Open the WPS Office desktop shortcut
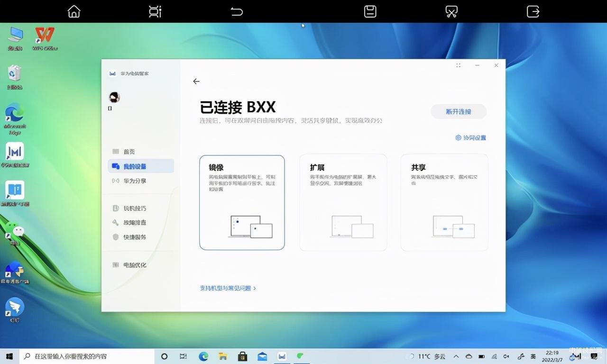The width and height of the screenshot is (607, 364). [x=45, y=38]
